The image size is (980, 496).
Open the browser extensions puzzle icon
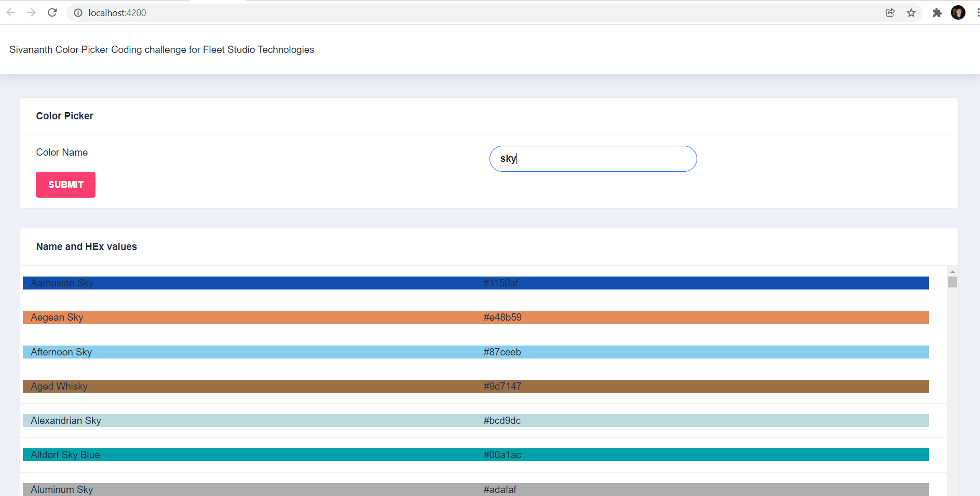(x=937, y=12)
